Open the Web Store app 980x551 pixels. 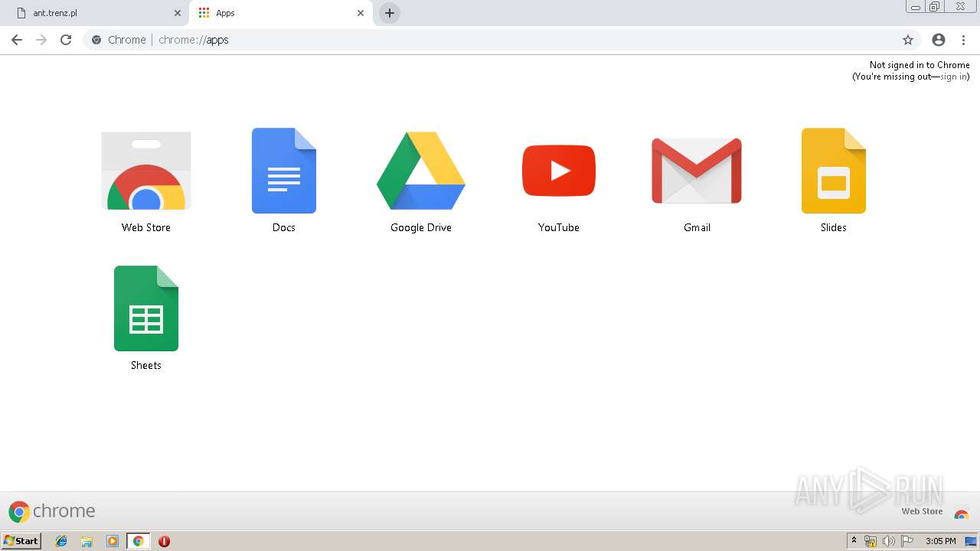click(146, 182)
